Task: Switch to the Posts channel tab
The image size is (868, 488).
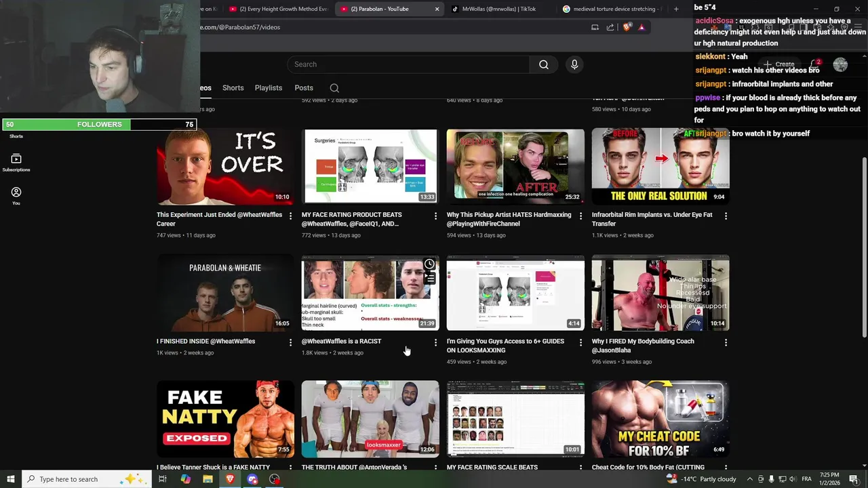Action: click(304, 88)
